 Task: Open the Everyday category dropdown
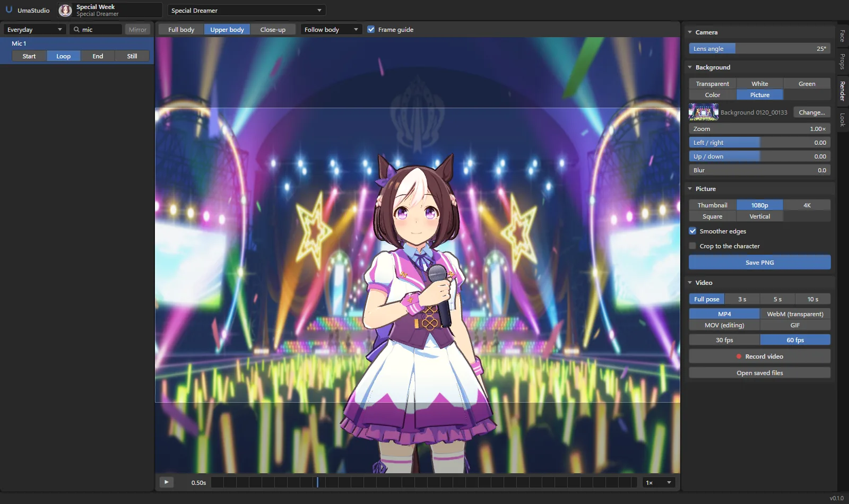[x=34, y=30]
